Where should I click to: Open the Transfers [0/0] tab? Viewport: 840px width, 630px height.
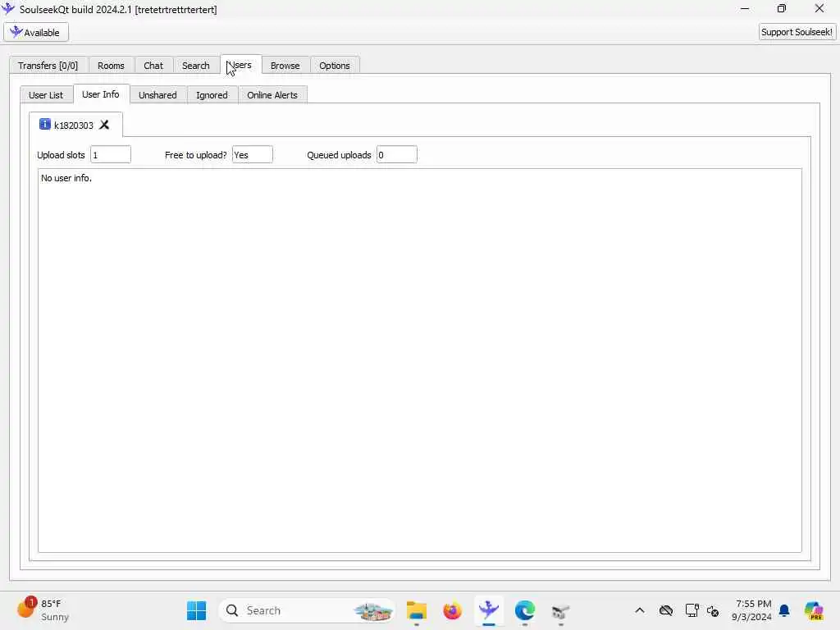click(x=48, y=66)
